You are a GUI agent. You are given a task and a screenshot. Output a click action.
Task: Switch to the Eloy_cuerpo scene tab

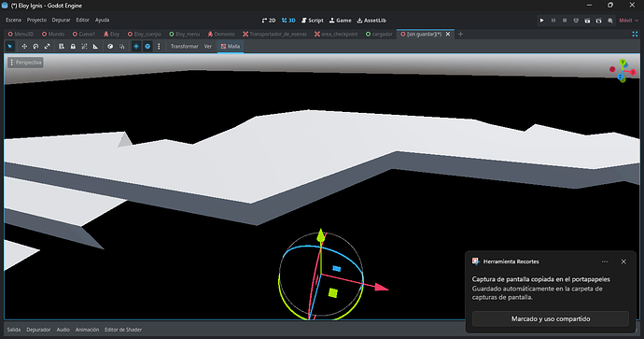coord(144,35)
